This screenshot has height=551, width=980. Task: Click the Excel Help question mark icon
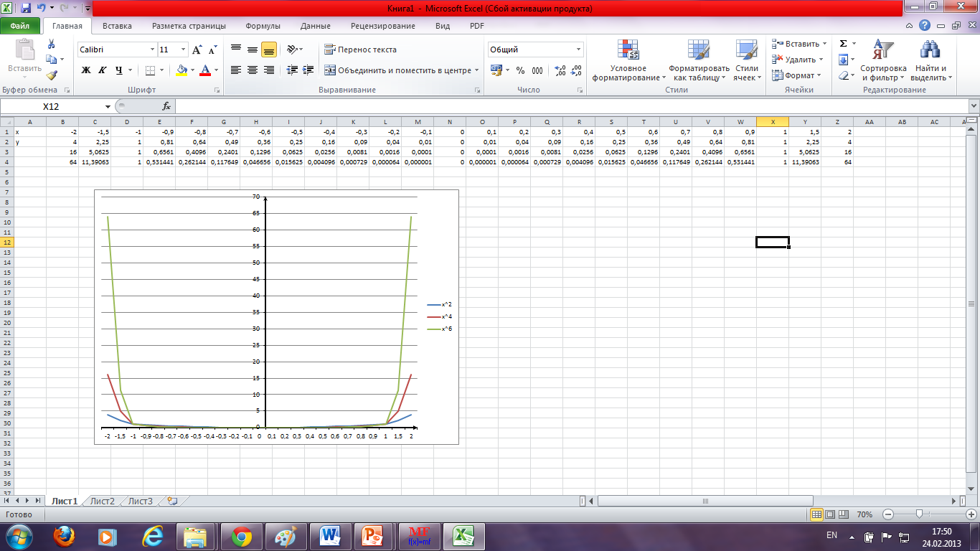925,26
